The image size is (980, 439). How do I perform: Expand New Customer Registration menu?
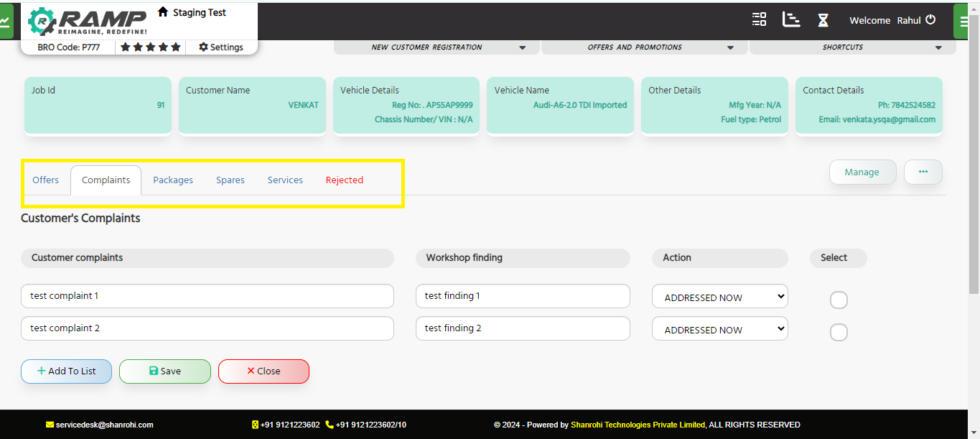coord(437,47)
